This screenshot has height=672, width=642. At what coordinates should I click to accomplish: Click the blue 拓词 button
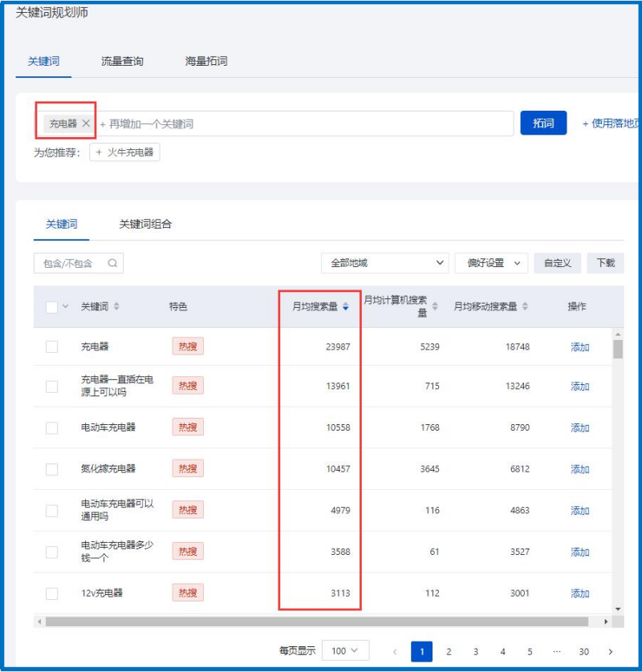click(x=543, y=123)
